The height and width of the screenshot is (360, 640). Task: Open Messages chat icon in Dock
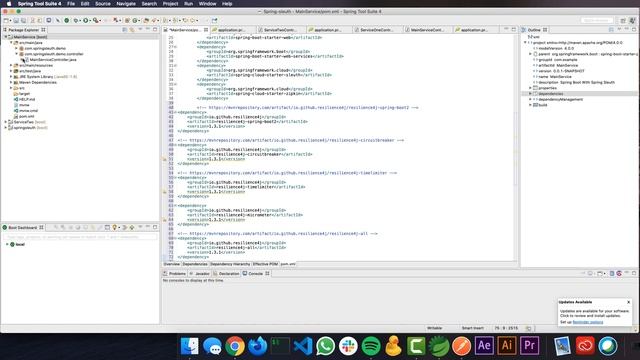pyautogui.click(x=212, y=346)
